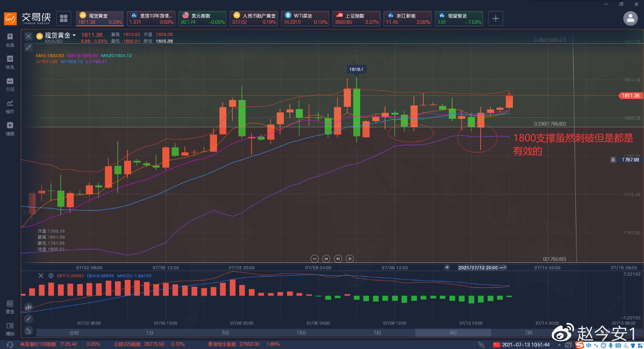The height and width of the screenshot is (349, 644).
Task: Select the pencil drawing tool
Action: 29,319
